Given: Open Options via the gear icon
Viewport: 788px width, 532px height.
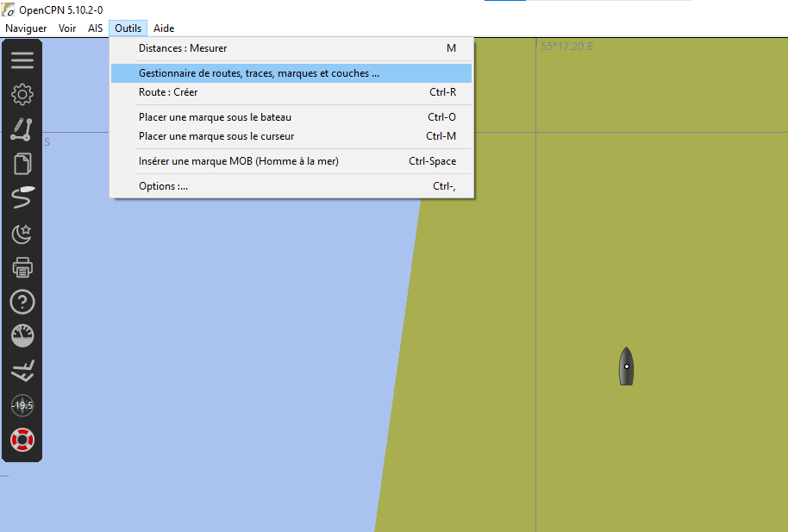Looking at the screenshot, I should click(x=22, y=94).
